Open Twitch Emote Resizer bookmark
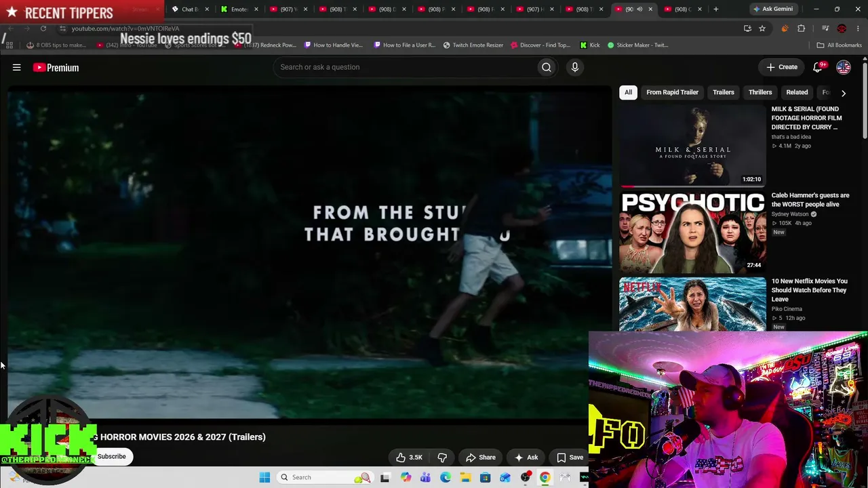868x488 pixels. pos(473,45)
